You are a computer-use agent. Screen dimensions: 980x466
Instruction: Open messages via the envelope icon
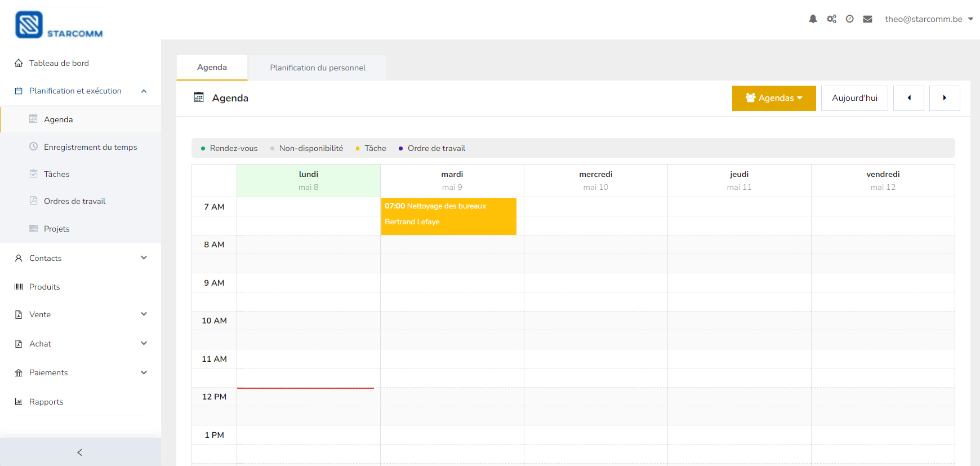coord(867,19)
